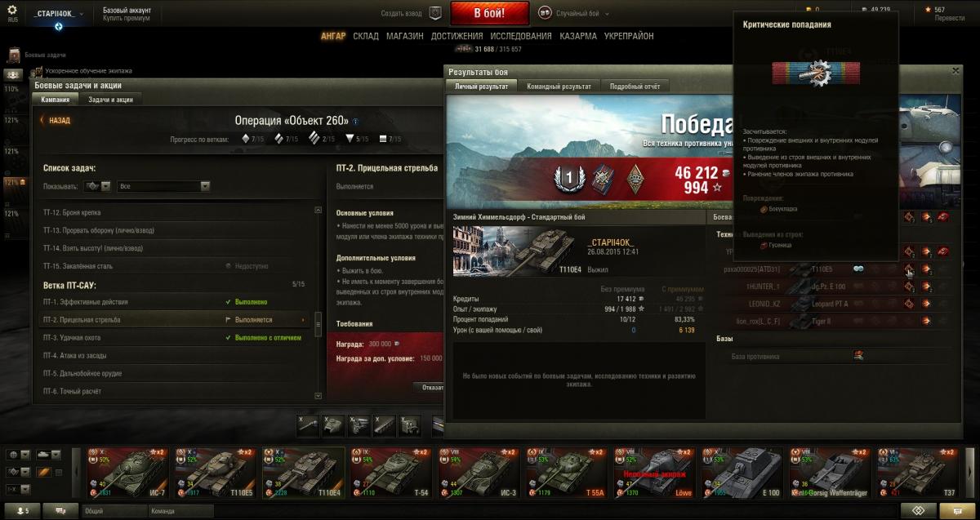Click the accelerated crew training icon
This screenshot has width=980, height=520.
pos(38,71)
